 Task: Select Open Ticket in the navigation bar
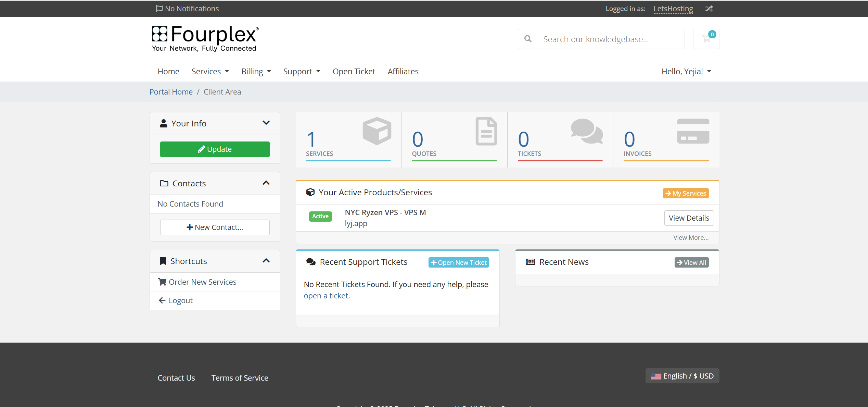(x=354, y=71)
